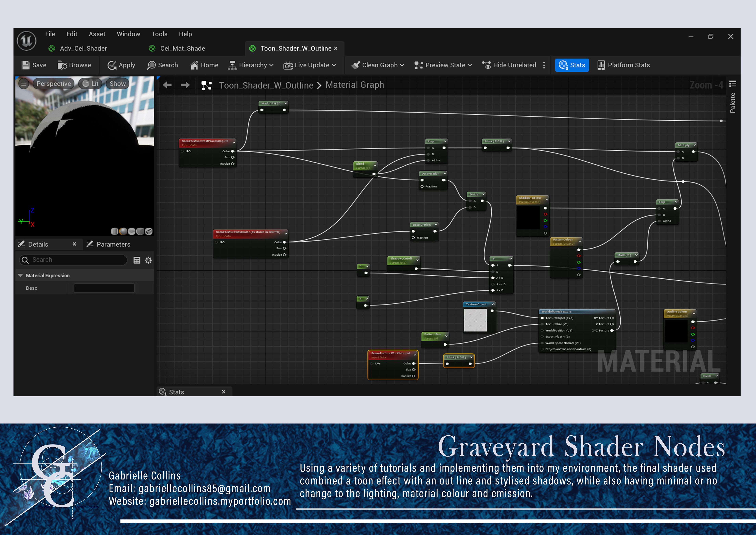756x535 pixels.
Task: Open viewport hamburger options menu
Action: pyautogui.click(x=24, y=84)
